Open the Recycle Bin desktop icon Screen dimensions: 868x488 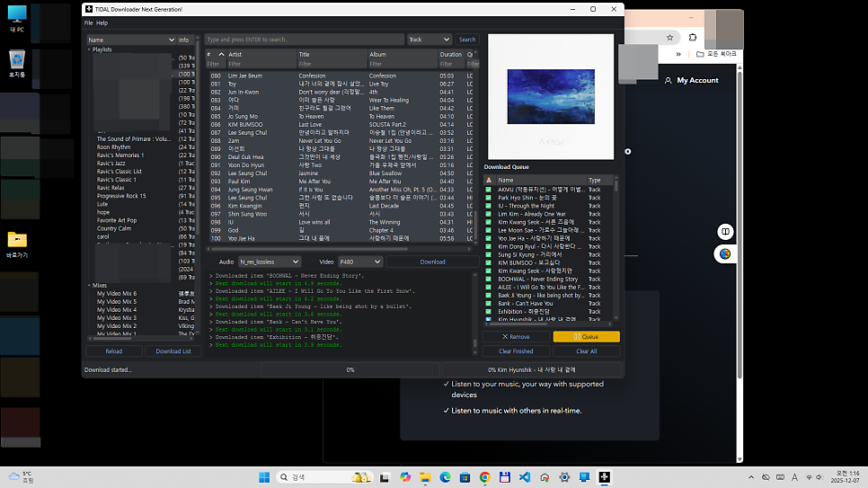coord(17,64)
